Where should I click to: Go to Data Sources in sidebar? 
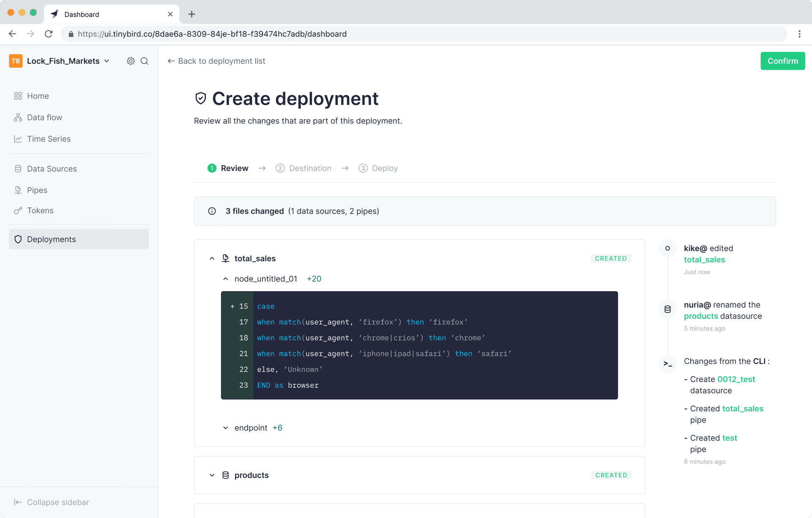click(52, 169)
